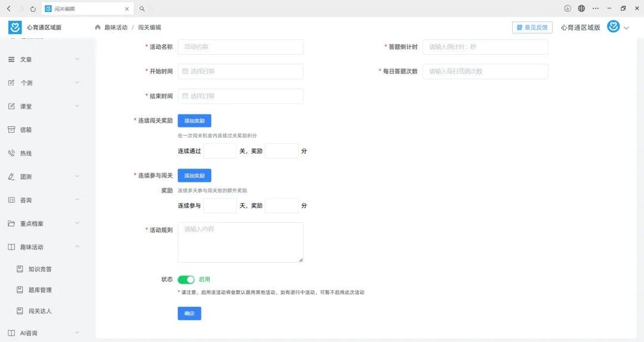Click the 知识竞答 item icon

click(20, 269)
